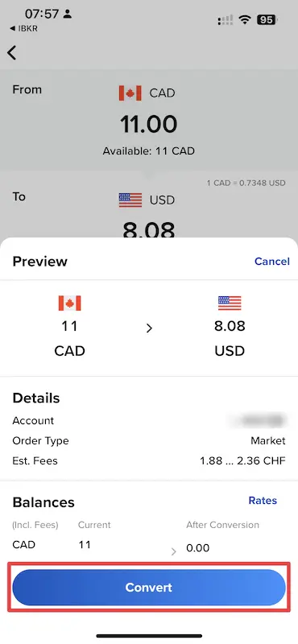Edit the 11.00 From amount field
This screenshot has width=298, height=644.
[x=149, y=125]
